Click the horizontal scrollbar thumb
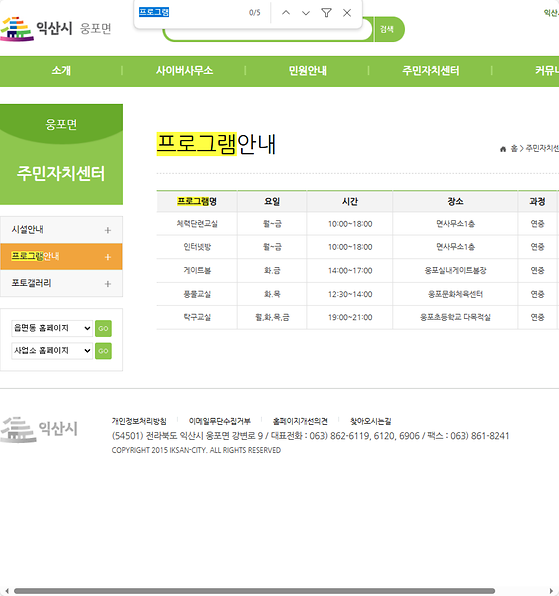 coord(254,591)
